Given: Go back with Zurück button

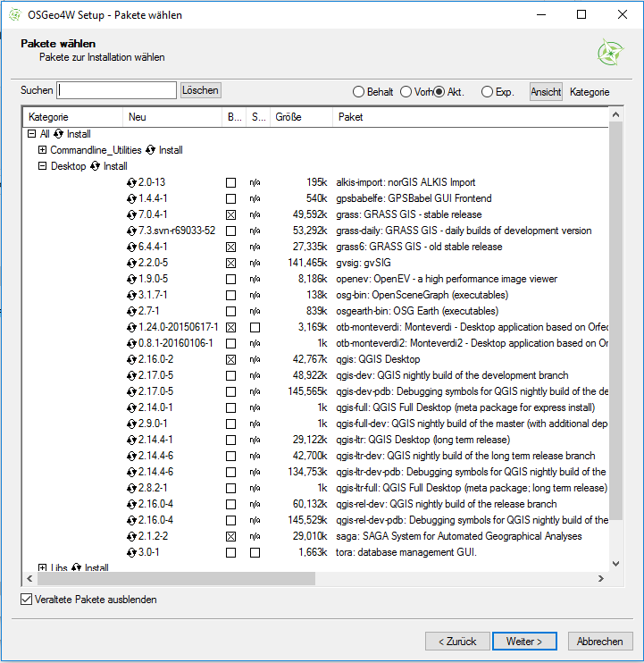Looking at the screenshot, I should pyautogui.click(x=457, y=642).
